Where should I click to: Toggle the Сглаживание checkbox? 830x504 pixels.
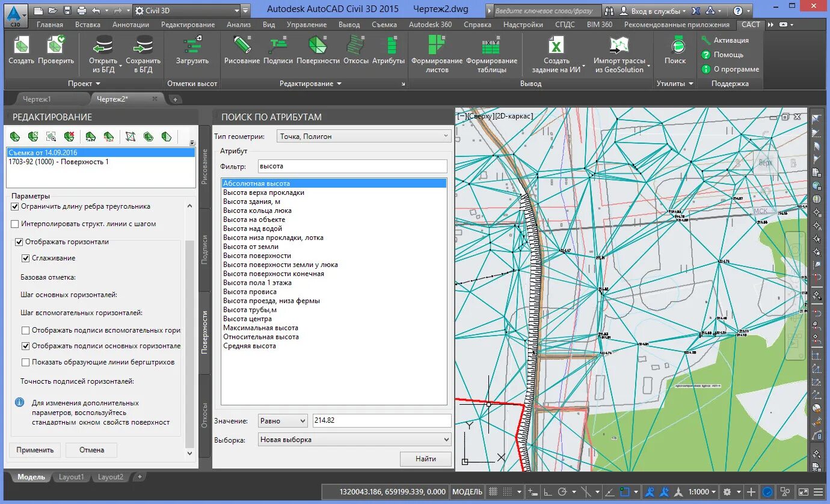25,258
